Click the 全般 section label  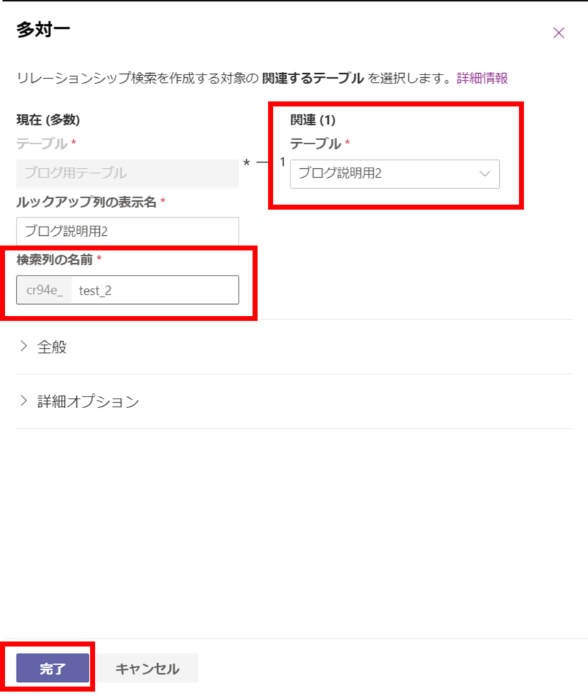(52, 347)
